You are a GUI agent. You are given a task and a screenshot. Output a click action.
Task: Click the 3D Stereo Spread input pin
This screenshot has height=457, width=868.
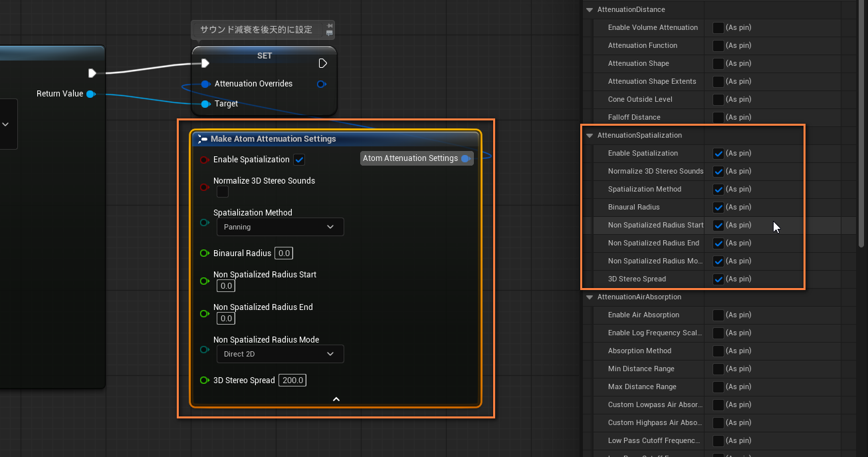point(205,381)
